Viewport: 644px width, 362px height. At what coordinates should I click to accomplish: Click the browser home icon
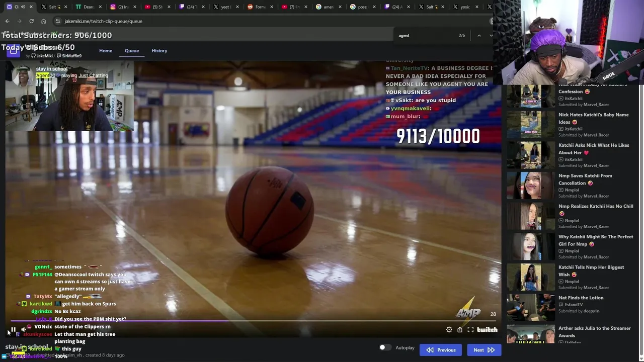tap(43, 21)
